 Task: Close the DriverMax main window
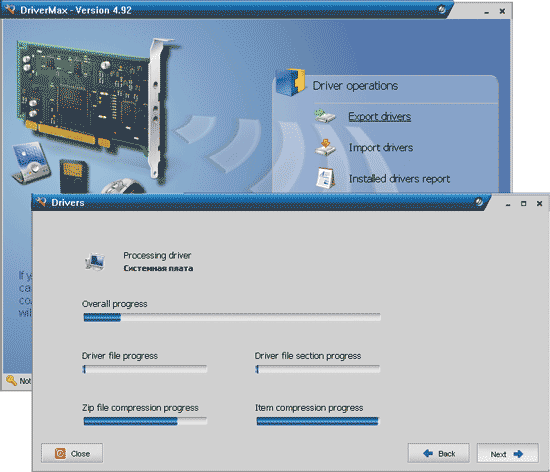click(502, 11)
